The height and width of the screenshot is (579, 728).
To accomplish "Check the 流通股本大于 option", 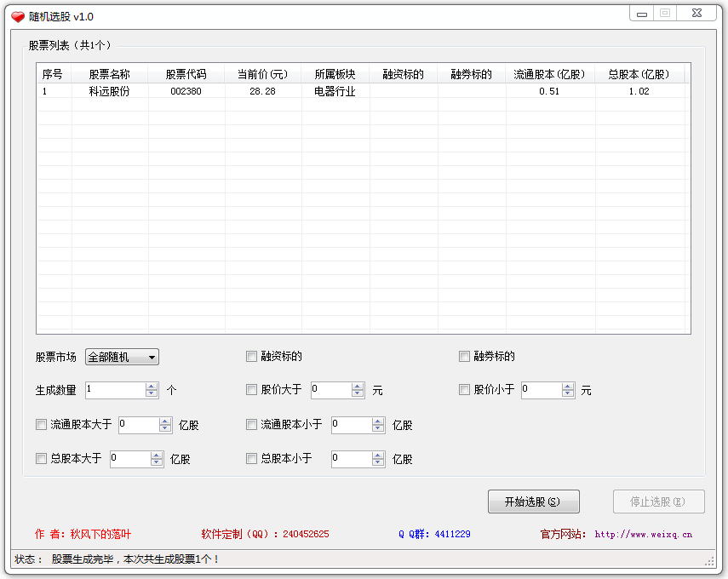I will click(41, 424).
